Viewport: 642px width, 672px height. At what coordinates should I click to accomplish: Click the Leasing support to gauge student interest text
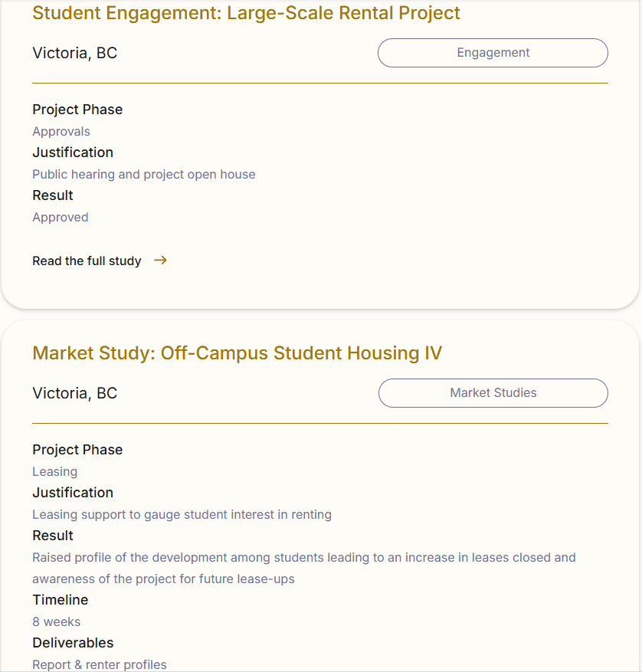click(x=182, y=515)
